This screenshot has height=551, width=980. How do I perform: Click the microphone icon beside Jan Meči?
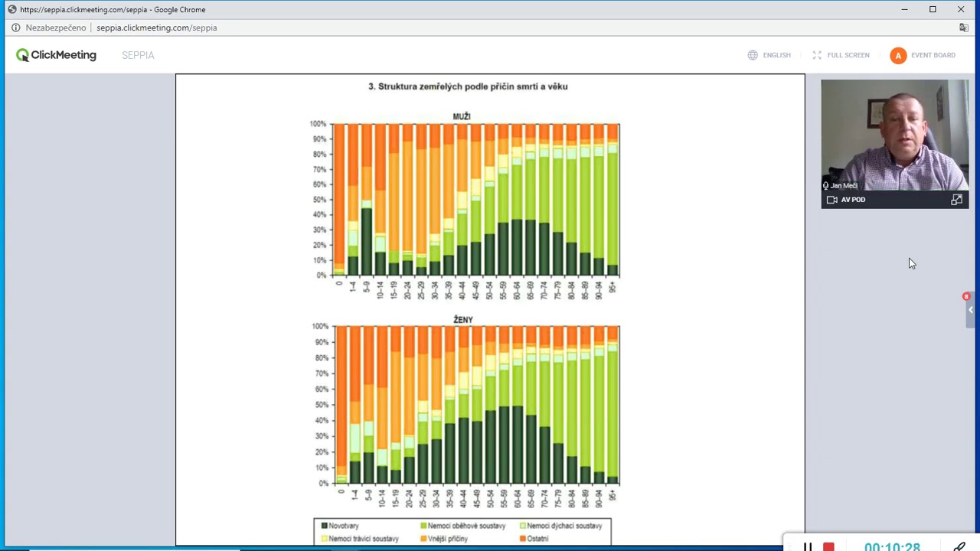[826, 185]
